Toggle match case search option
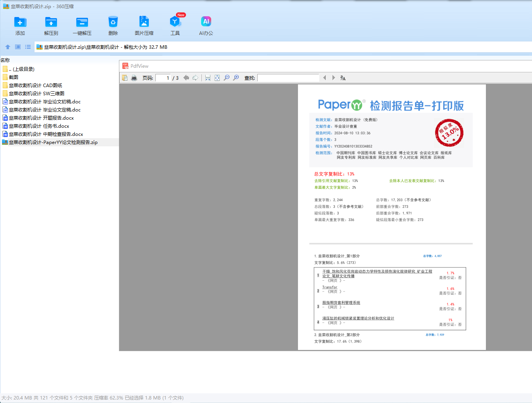The image size is (532, 403). [x=343, y=78]
